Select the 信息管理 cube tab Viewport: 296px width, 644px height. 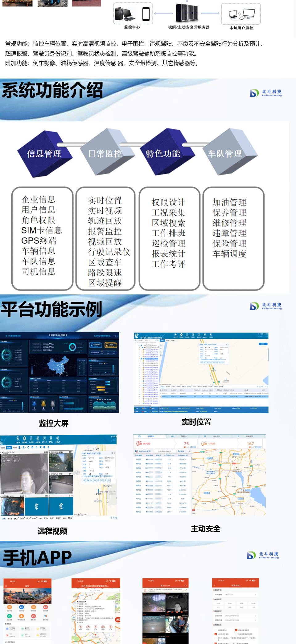(44, 153)
